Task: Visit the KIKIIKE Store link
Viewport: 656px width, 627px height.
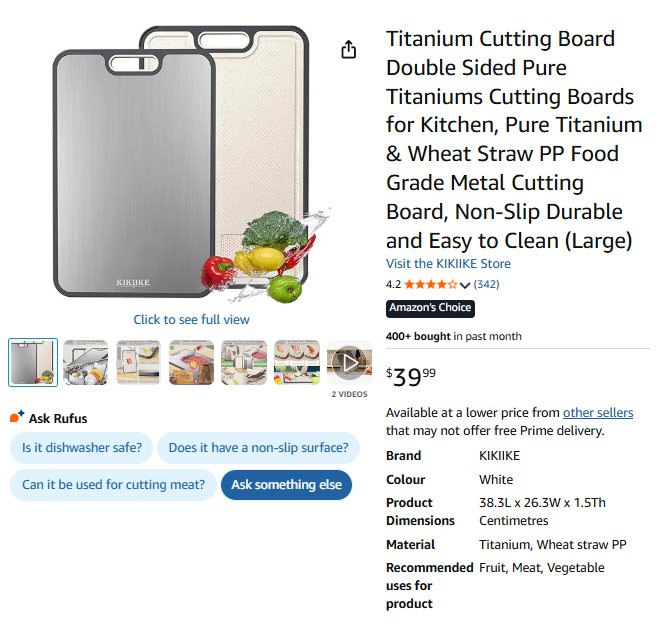Action: tap(448, 264)
